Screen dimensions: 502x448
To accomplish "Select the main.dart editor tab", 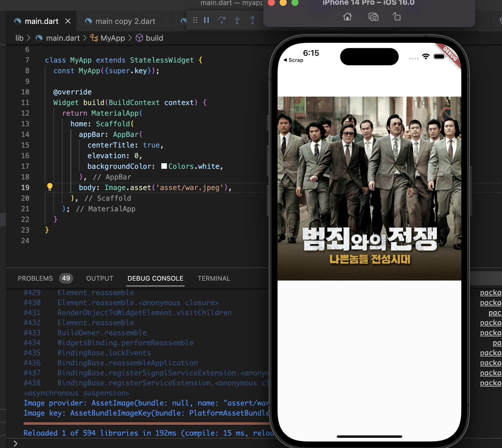I will tap(41, 21).
